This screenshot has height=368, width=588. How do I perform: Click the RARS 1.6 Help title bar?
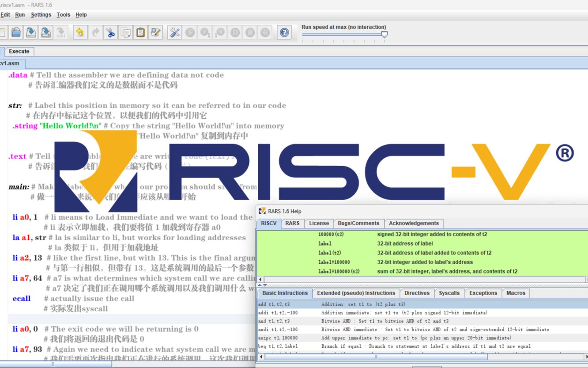point(422,211)
